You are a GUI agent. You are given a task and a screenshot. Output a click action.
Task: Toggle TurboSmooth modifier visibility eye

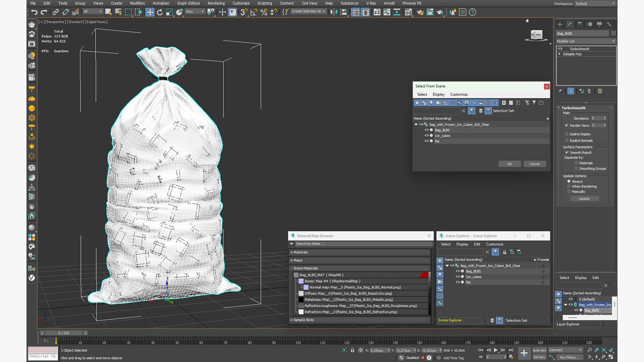click(560, 49)
